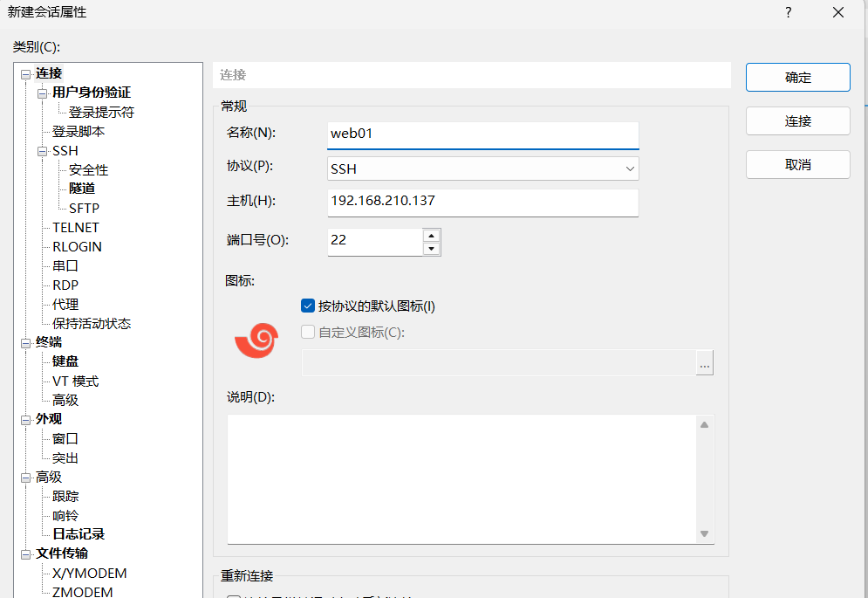This screenshot has width=868, height=598.
Task: Select 串口 in the tree
Action: pos(65,265)
